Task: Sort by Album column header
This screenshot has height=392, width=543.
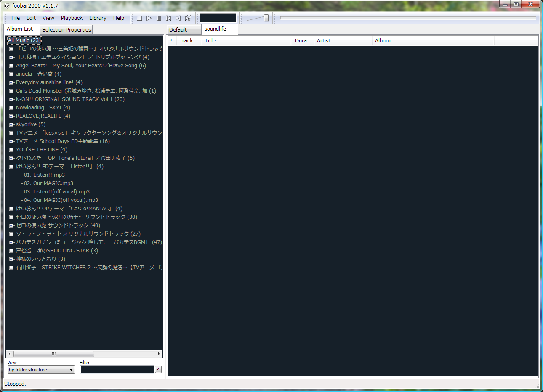Action: (x=434, y=41)
